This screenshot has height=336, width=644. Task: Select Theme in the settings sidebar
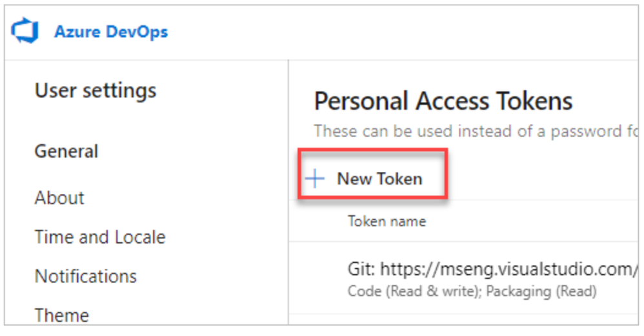(x=62, y=315)
